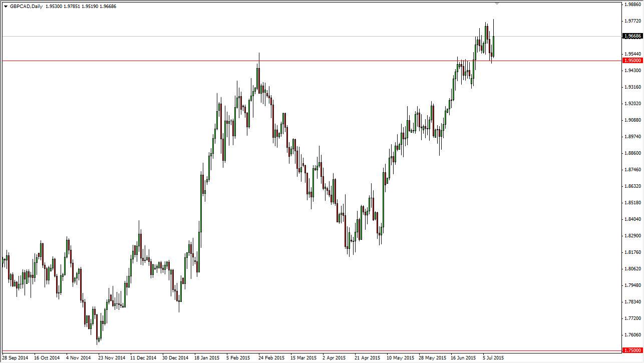Screen dimensions: 644x363
Task: Click the 21 Apr 2015 date label
Action: click(368, 358)
